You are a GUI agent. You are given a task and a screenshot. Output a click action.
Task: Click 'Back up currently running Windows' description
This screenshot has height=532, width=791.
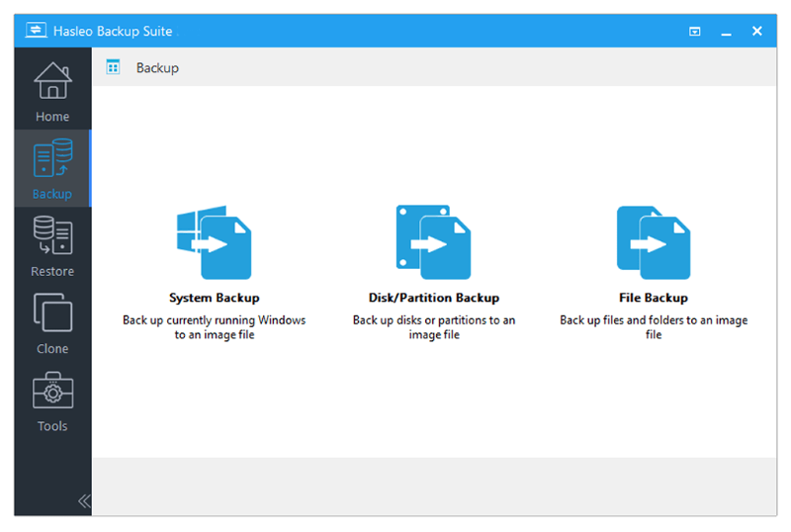click(x=214, y=327)
